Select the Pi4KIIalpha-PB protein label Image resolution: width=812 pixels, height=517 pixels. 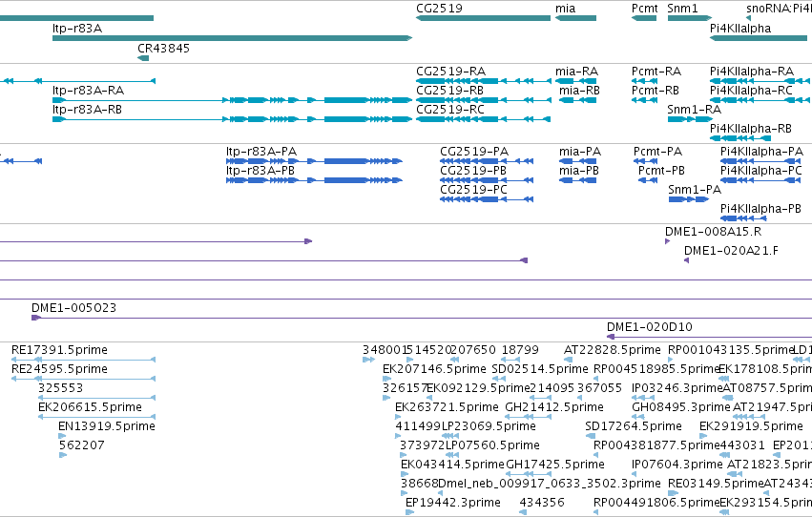click(760, 209)
